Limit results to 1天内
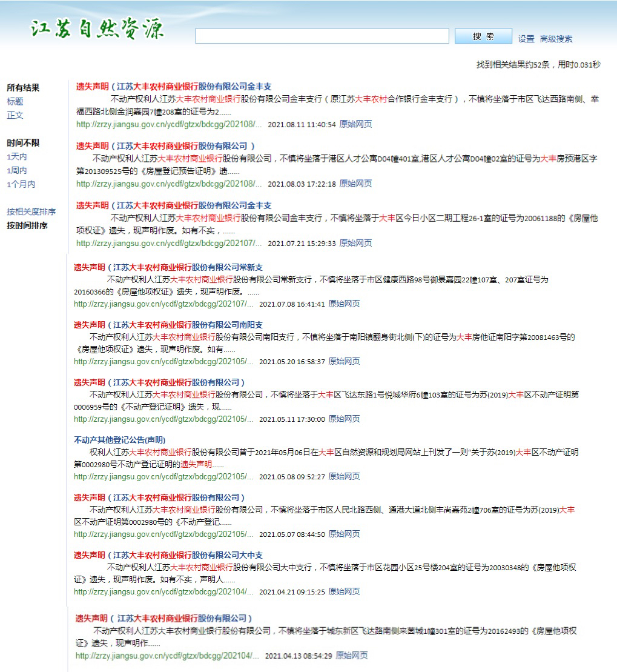Screen dimensions: 617x672 (x=17, y=156)
